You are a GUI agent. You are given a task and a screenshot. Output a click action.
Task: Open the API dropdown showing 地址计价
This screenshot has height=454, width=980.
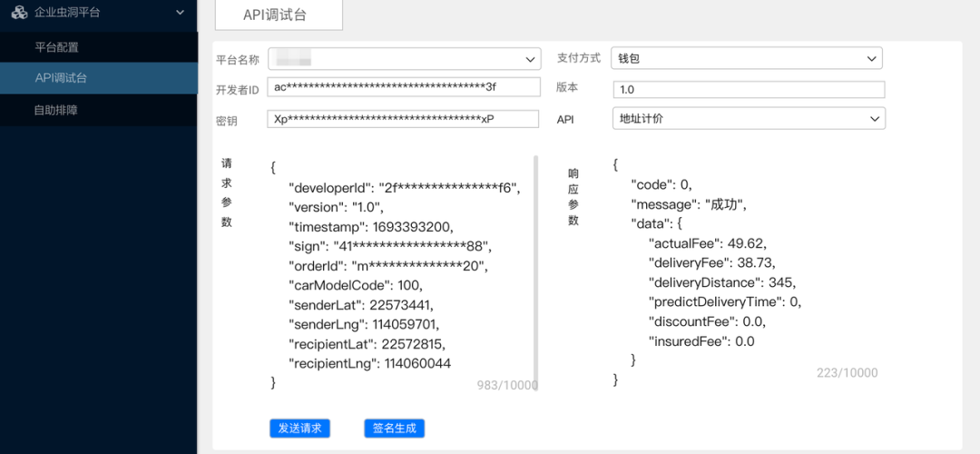point(749,118)
